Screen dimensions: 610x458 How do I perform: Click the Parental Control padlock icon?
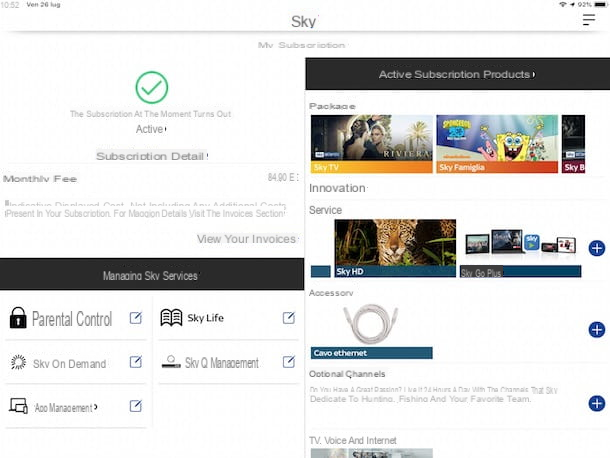tap(18, 318)
